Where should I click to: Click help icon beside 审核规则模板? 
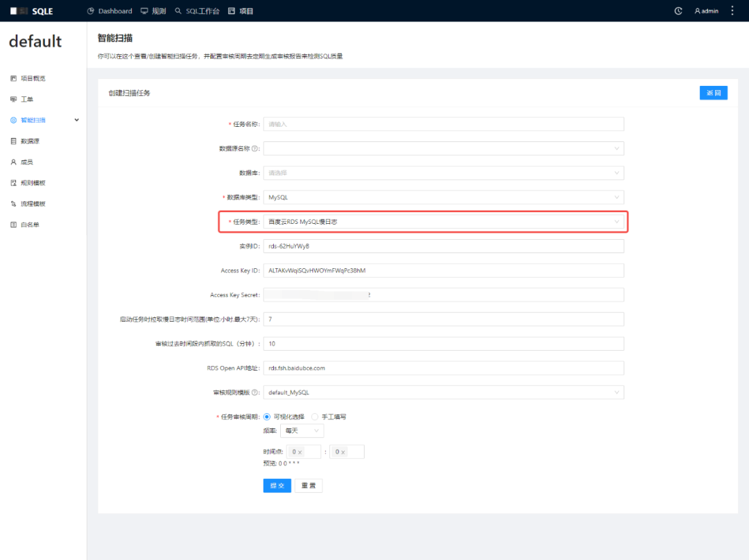(255, 392)
